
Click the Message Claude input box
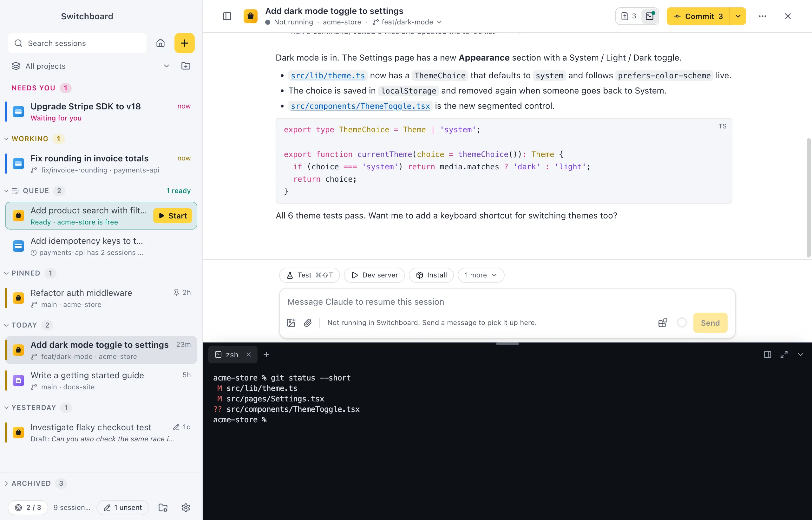pyautogui.click(x=507, y=302)
